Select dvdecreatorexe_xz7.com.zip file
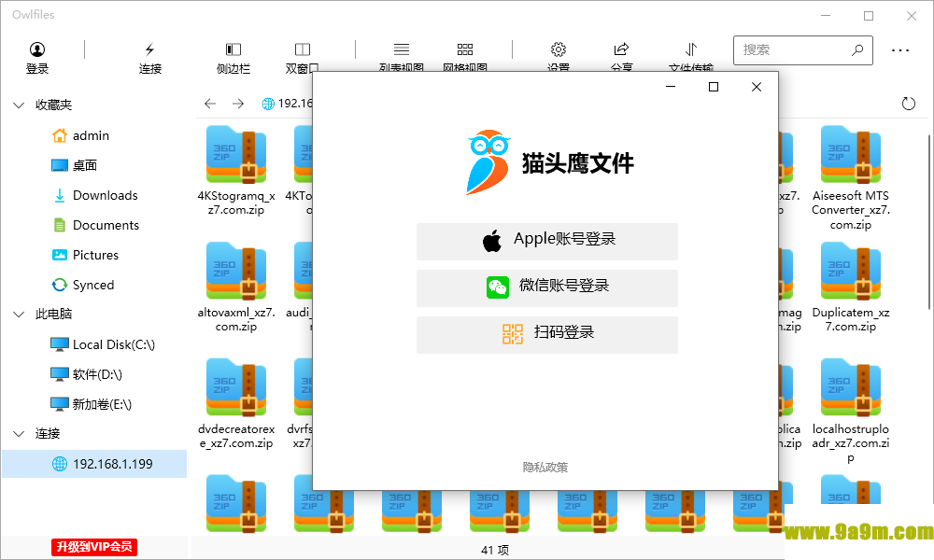The height and width of the screenshot is (560, 934). pos(236,404)
